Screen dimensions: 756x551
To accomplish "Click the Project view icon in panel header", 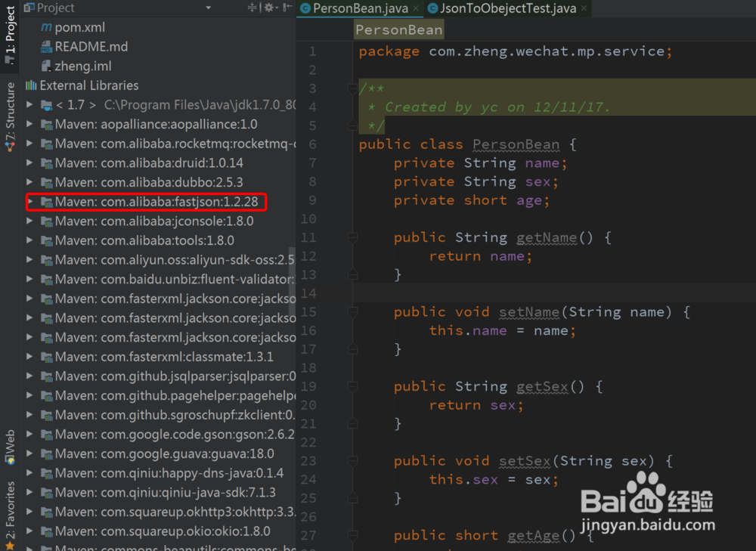I will coord(29,8).
